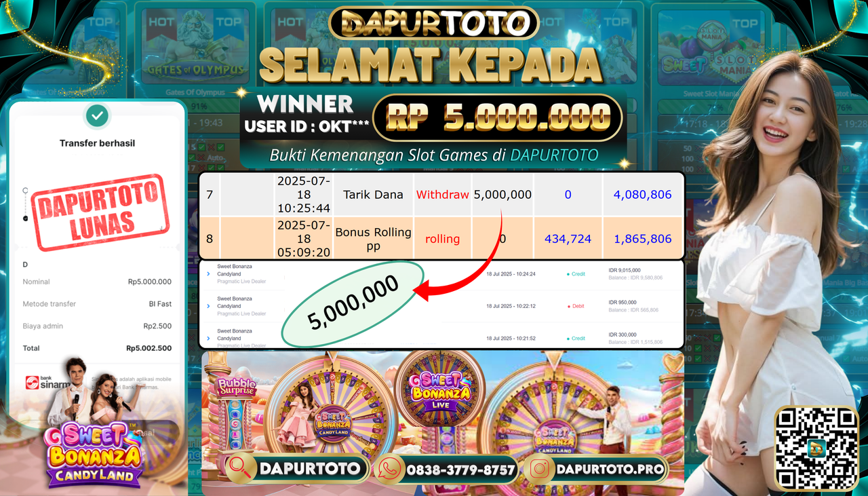Click the DAPURTOTO.PRO link
This screenshot has width=868, height=496.
609,469
